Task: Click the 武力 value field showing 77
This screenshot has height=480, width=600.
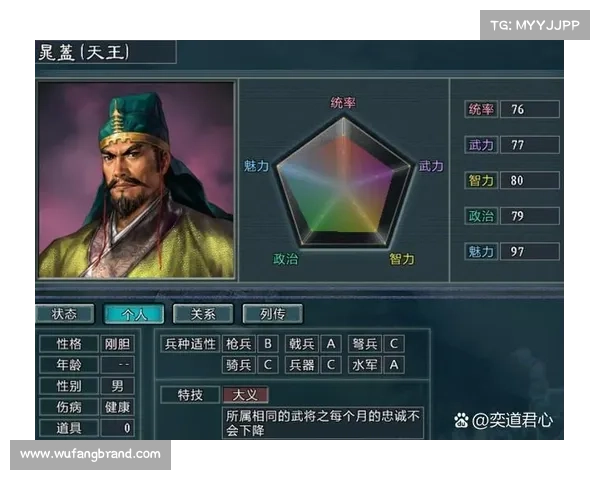Action: [530, 145]
